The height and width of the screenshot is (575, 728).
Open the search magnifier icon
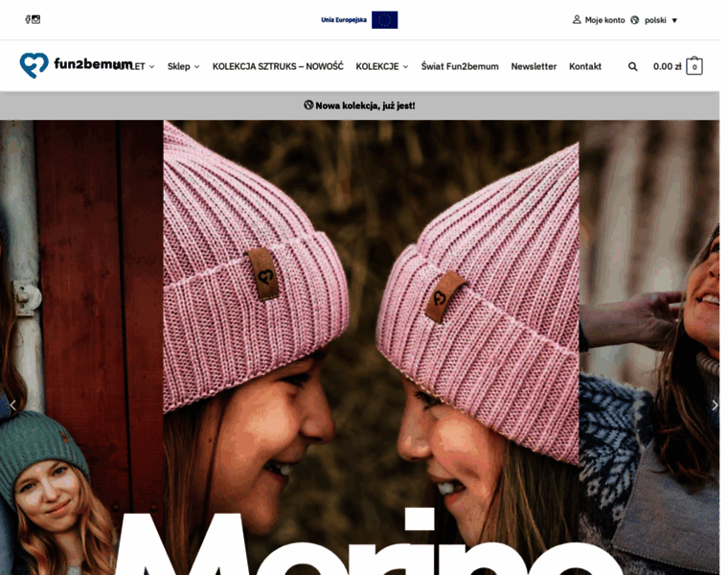click(632, 66)
